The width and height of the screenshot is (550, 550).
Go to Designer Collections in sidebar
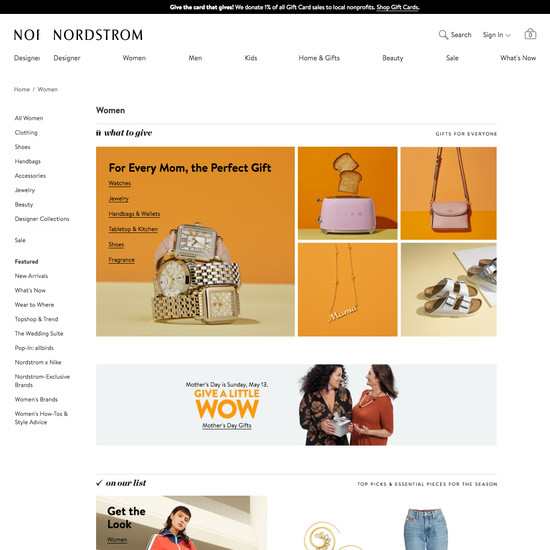(42, 219)
